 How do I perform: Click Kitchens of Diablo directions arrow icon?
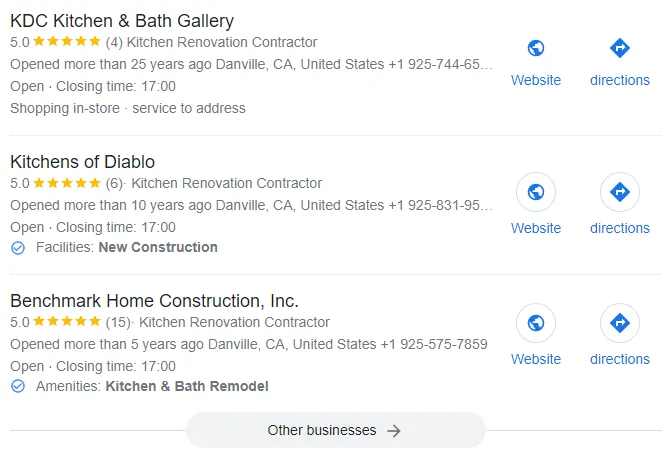[619, 192]
